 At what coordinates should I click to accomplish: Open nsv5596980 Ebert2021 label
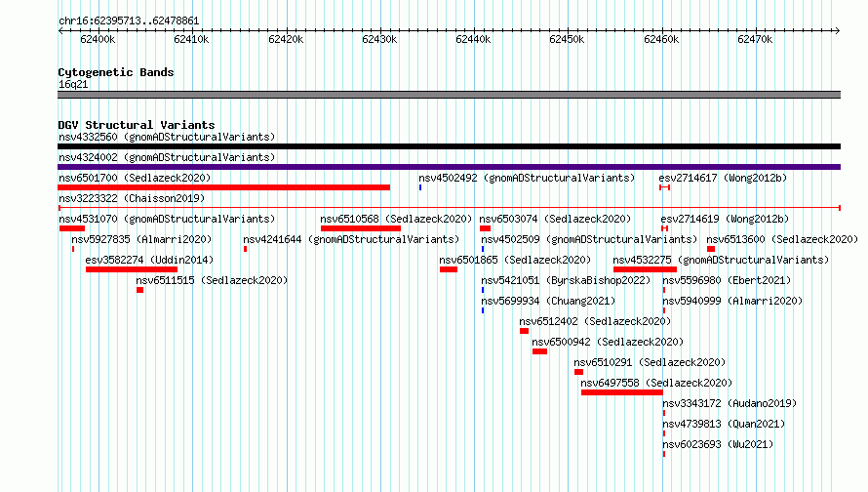727,280
